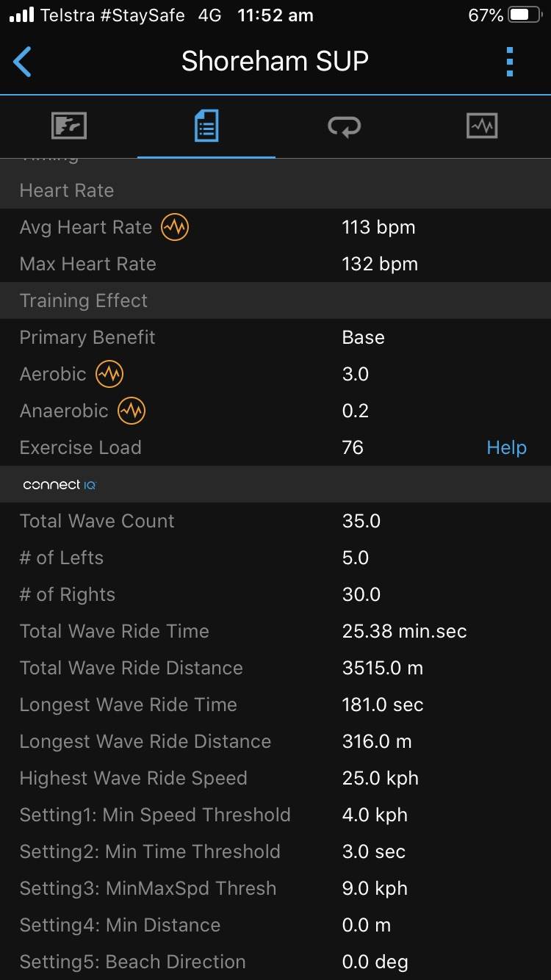Tap the Heart Rate section header
This screenshot has width=551, height=980.
(67, 190)
